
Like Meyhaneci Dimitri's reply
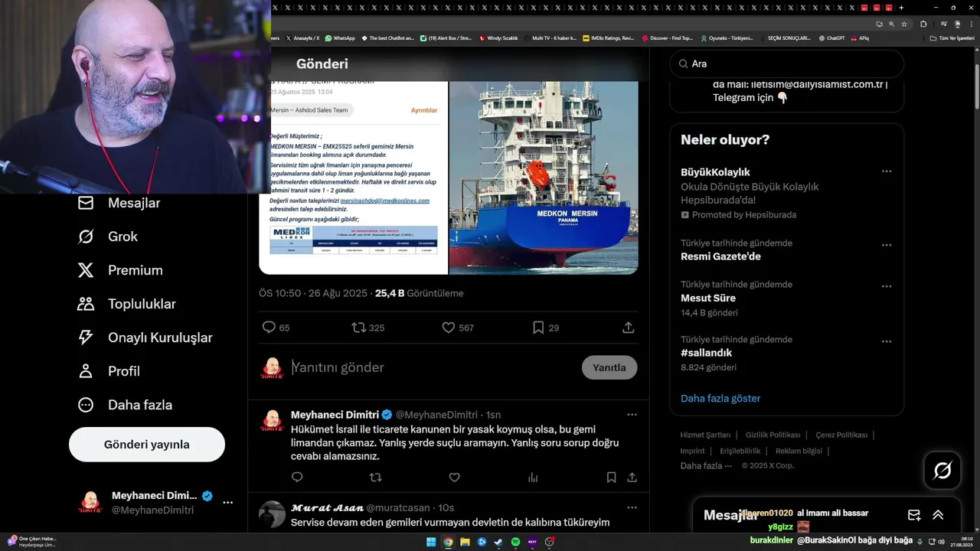[x=454, y=478]
